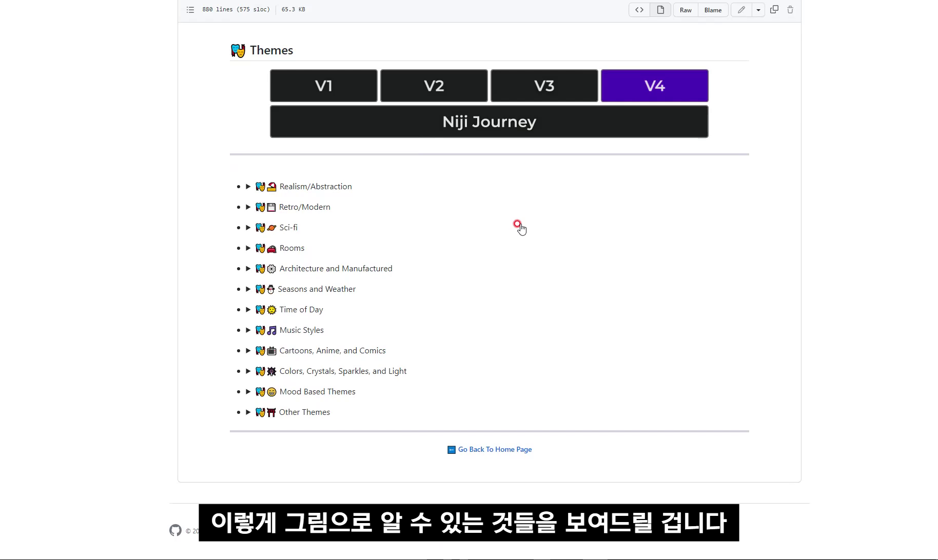Click the sun icon beside Time of Day
This screenshot has width=938, height=560.
point(271,310)
